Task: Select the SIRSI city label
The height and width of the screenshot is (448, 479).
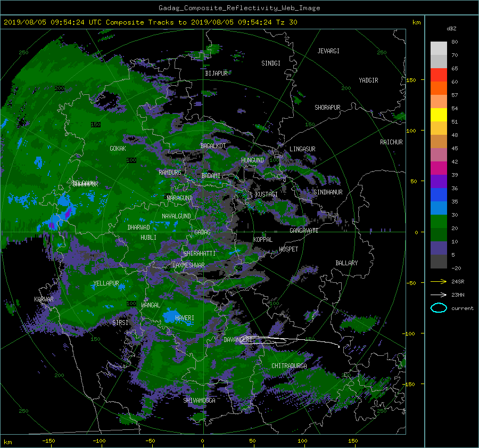Action: click(120, 323)
